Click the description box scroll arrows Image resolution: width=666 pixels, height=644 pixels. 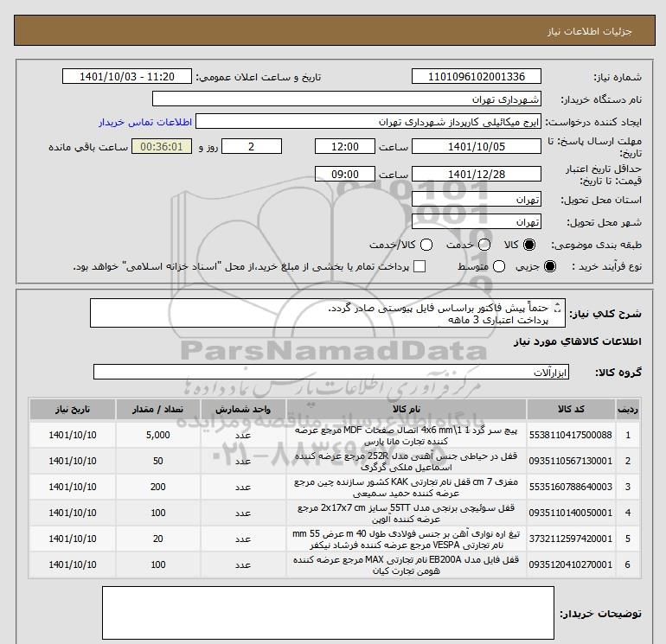[558, 308]
